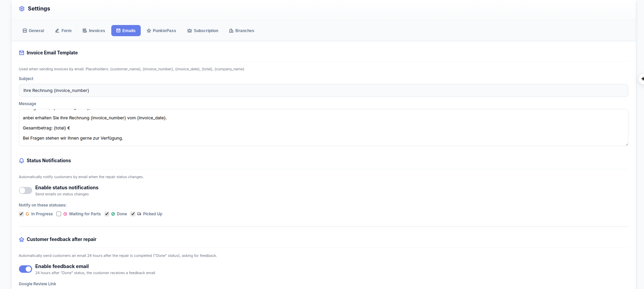Select the Emails tab

126,31
